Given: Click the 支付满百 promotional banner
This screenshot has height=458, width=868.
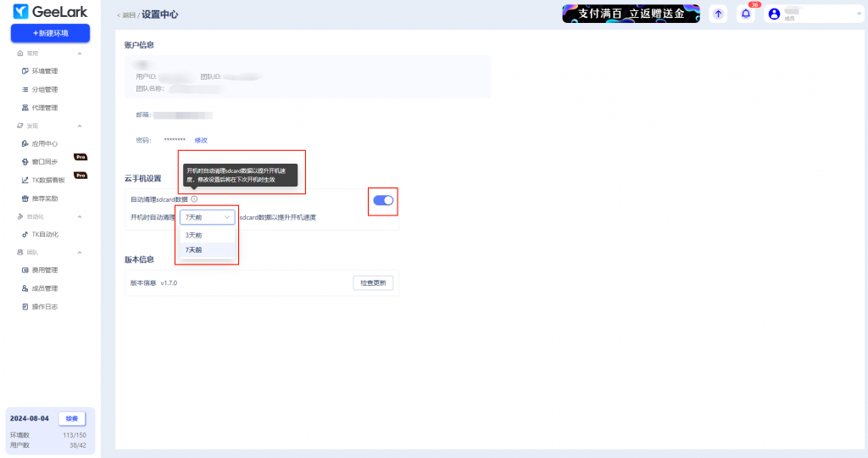Looking at the screenshot, I should (631, 14).
